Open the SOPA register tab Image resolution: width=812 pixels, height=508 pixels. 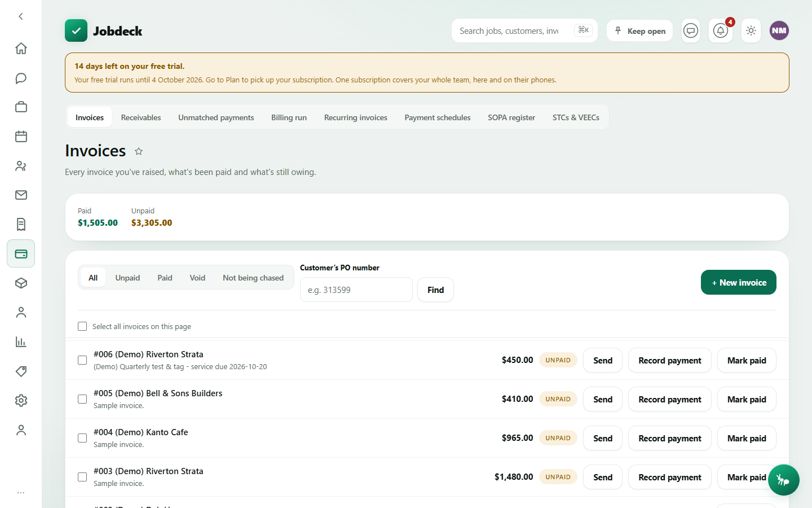[x=511, y=117]
